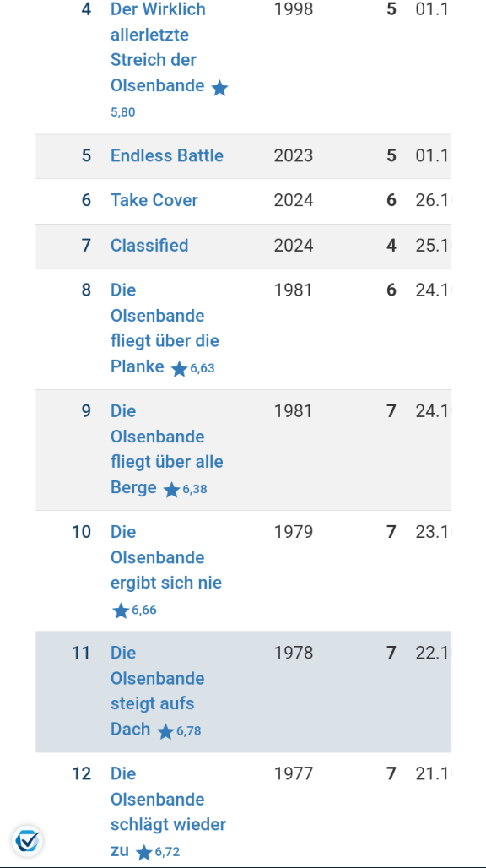Click the star icon beside 6,66 rating

click(x=121, y=610)
